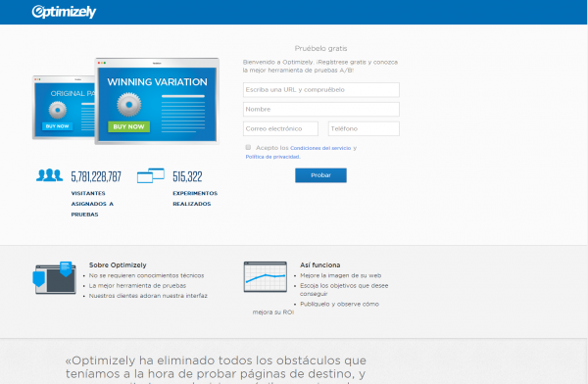The width and height of the screenshot is (588, 384).
Task: Click "La mejor herramienta de pruebas" bullet
Action: tap(137, 286)
